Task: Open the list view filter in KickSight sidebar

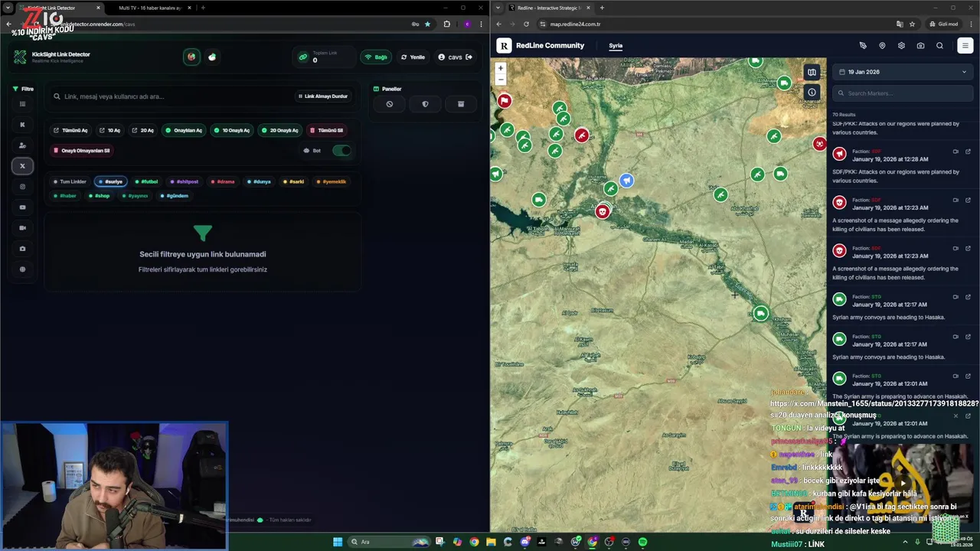Action: tap(22, 104)
